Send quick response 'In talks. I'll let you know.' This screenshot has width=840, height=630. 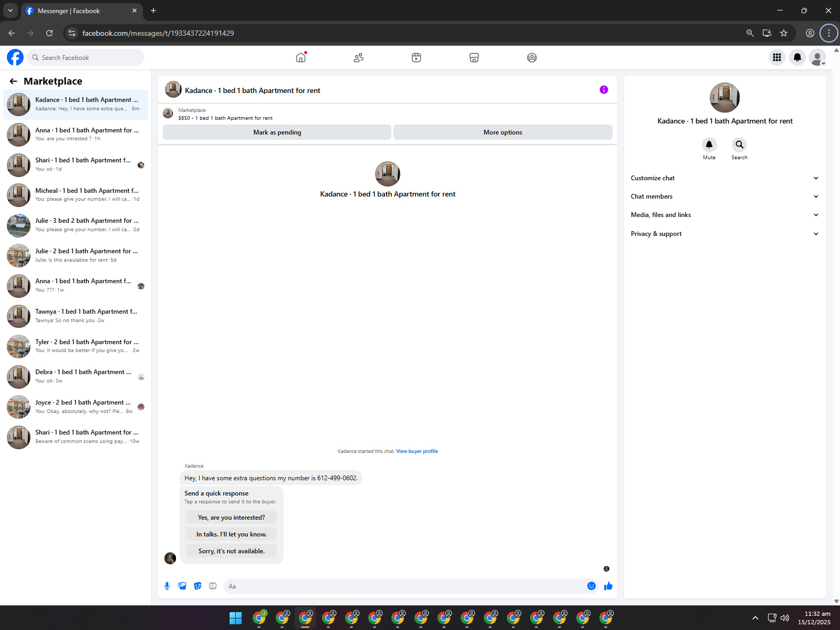point(232,534)
